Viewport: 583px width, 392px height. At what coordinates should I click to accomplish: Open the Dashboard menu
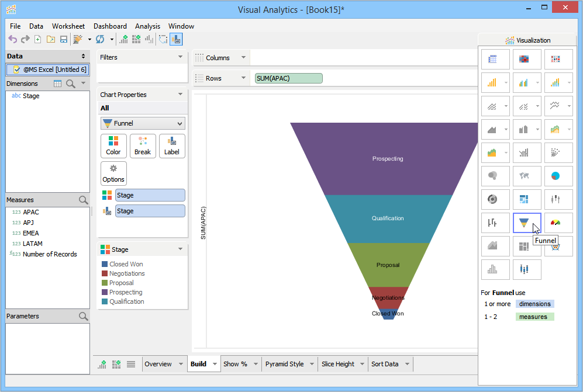click(x=110, y=26)
